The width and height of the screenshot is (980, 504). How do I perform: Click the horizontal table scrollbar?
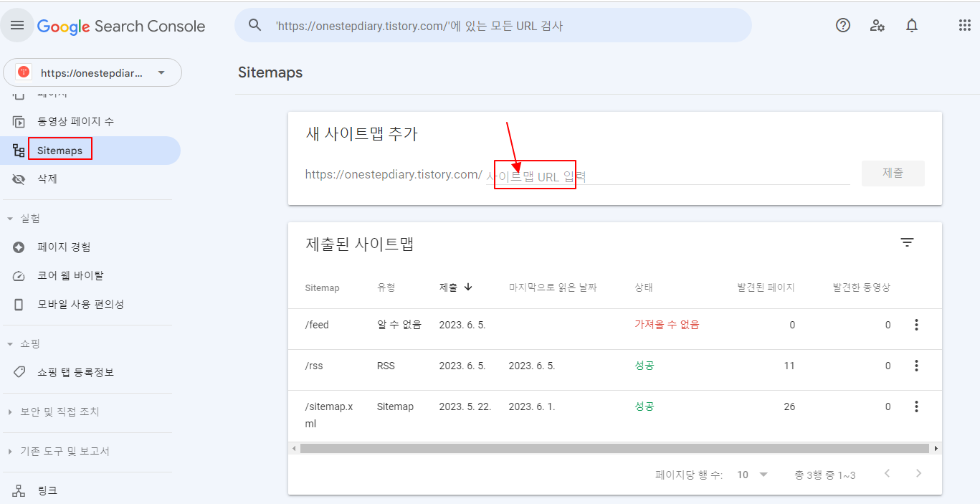tap(614, 448)
